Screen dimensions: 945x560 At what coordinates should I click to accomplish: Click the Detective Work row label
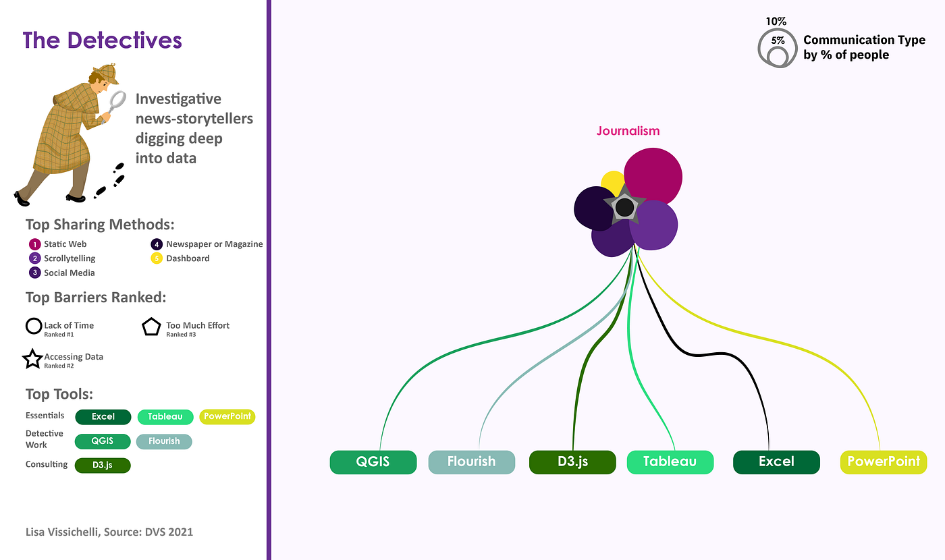click(x=45, y=439)
